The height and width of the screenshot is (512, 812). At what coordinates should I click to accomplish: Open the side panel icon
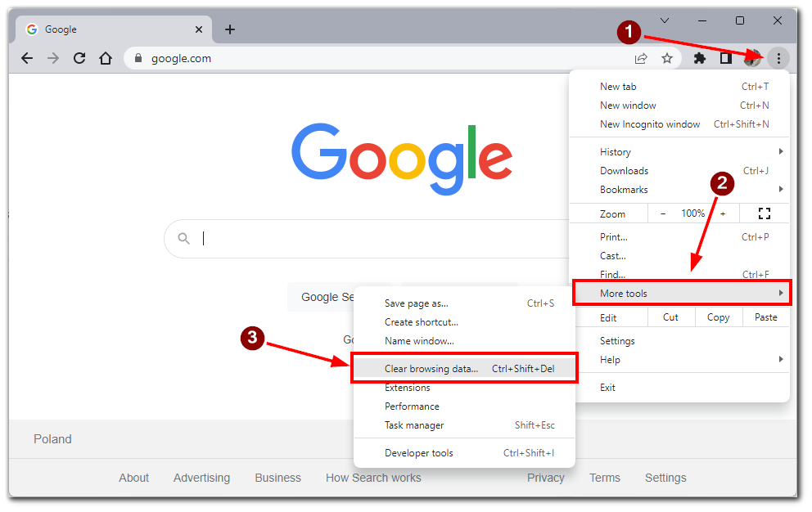tap(726, 59)
